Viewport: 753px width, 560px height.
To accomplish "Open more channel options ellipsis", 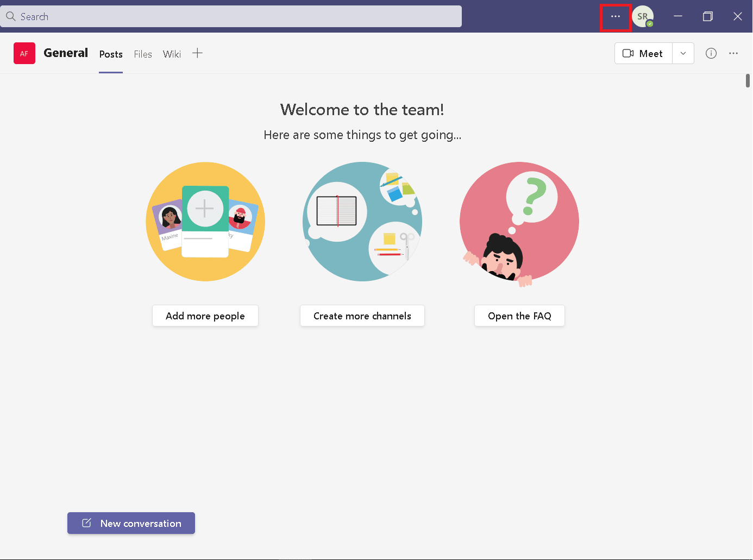I will [x=733, y=53].
